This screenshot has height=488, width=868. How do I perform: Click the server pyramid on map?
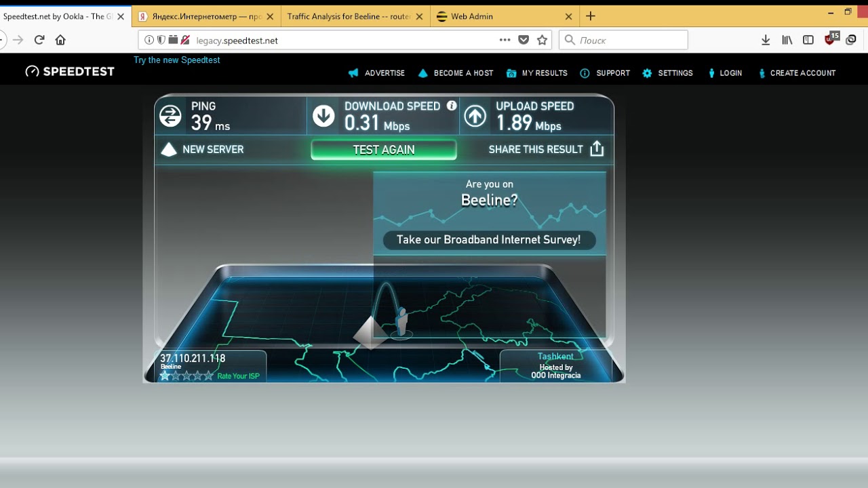[370, 332]
